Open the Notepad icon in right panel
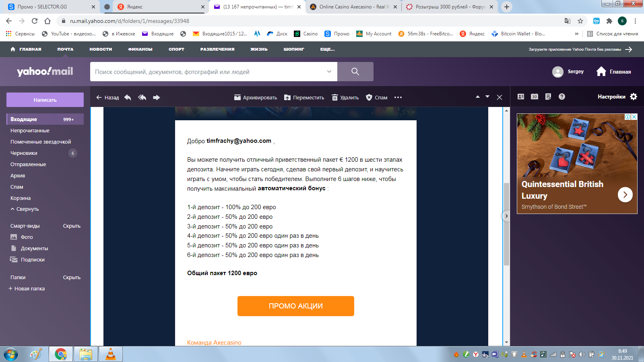Viewport: 644px width, 362px height. (x=548, y=97)
